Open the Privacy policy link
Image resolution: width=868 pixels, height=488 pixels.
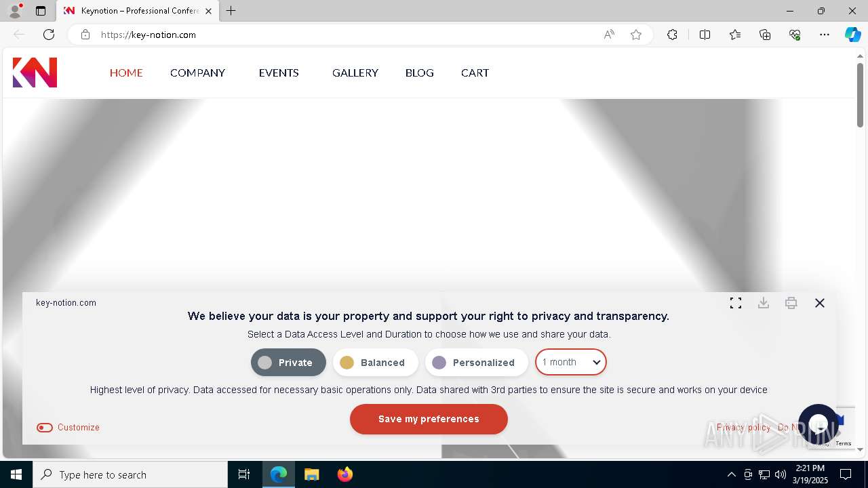743,428
